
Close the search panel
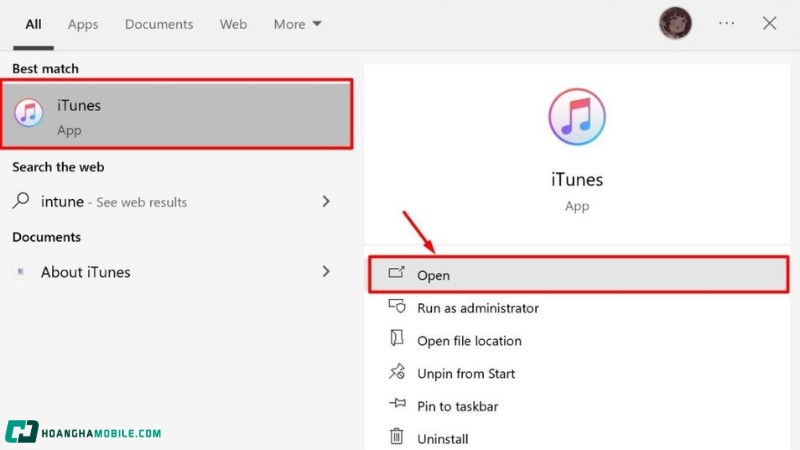click(769, 23)
